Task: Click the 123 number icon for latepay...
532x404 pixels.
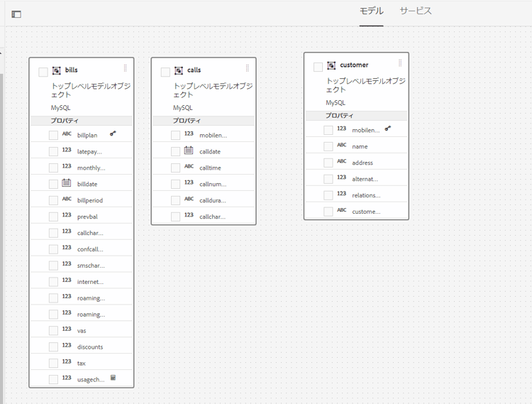Action: pyautogui.click(x=67, y=150)
